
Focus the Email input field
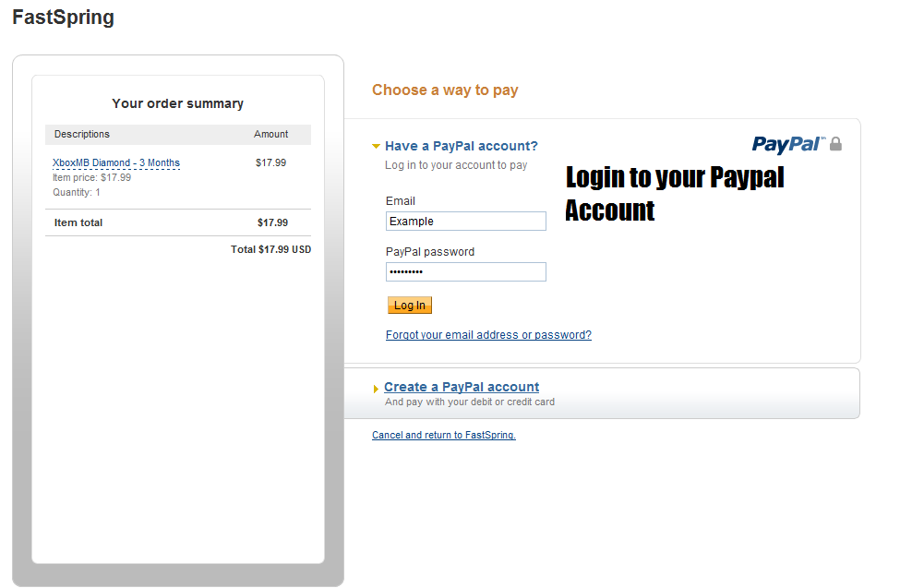point(465,222)
